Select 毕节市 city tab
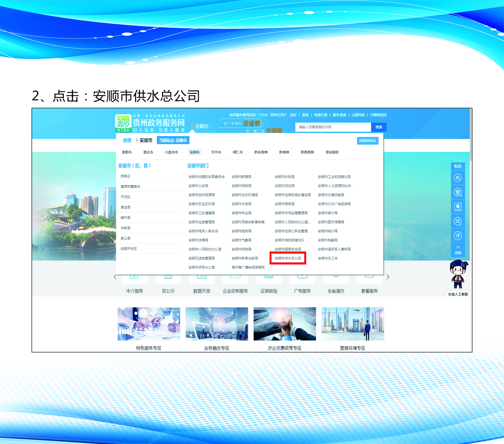Image resolution: width=504 pixels, height=444 pixels. [216, 152]
